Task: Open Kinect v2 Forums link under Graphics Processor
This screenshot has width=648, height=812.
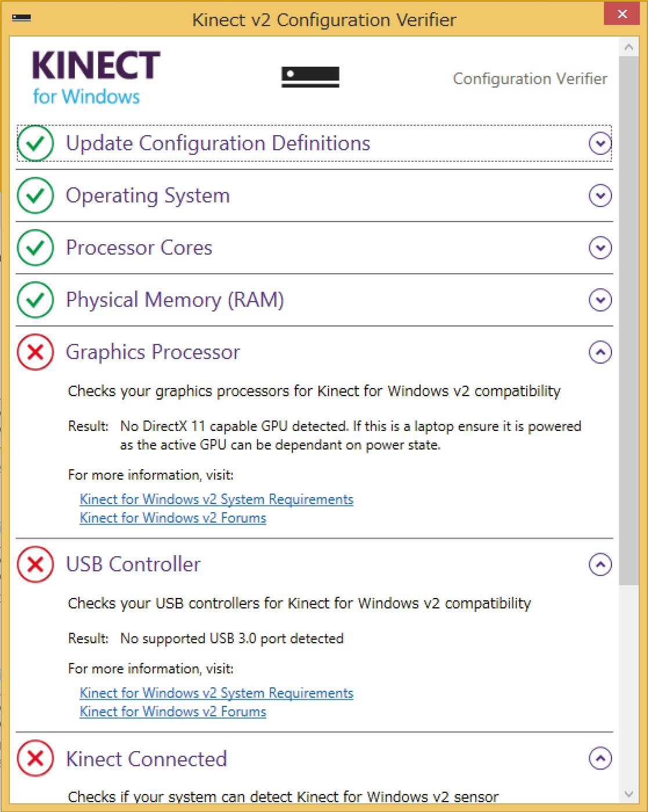Action: click(x=173, y=518)
